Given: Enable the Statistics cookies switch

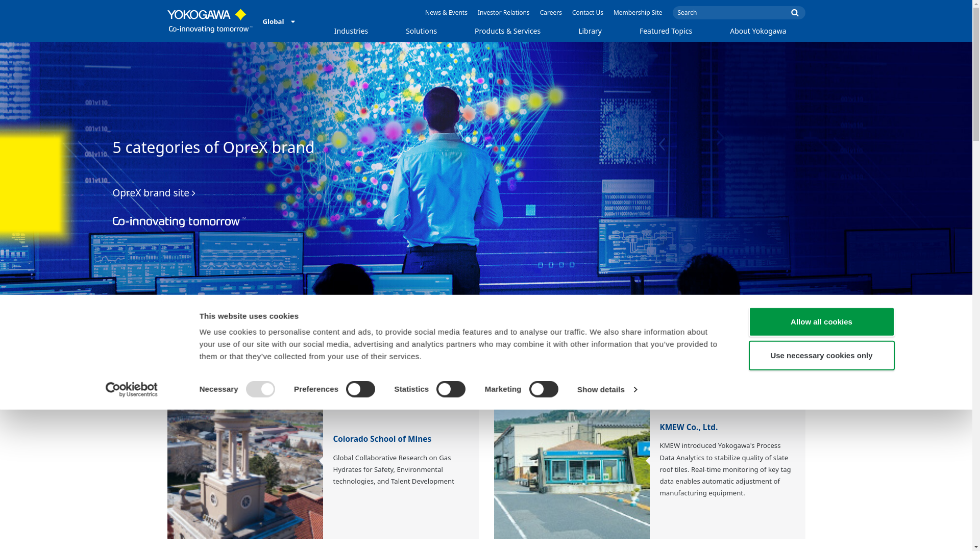Looking at the screenshot, I should 451,389.
